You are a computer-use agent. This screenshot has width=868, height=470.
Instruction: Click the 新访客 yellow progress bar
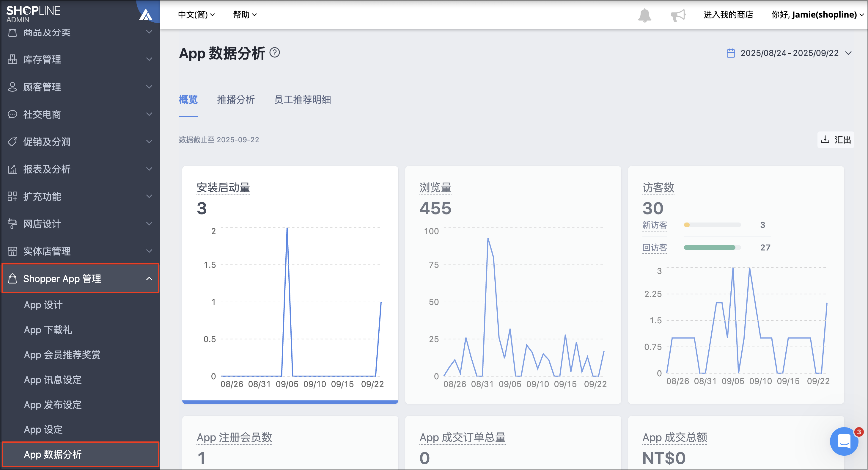pyautogui.click(x=712, y=225)
